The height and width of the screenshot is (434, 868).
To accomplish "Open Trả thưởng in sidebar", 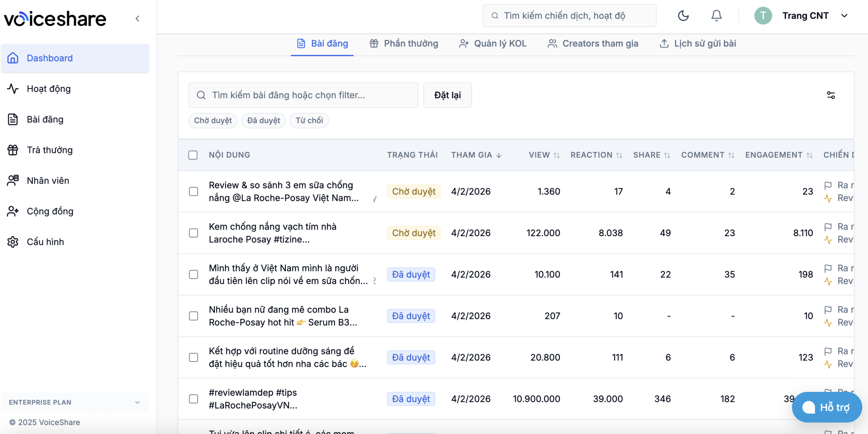I will click(75, 150).
